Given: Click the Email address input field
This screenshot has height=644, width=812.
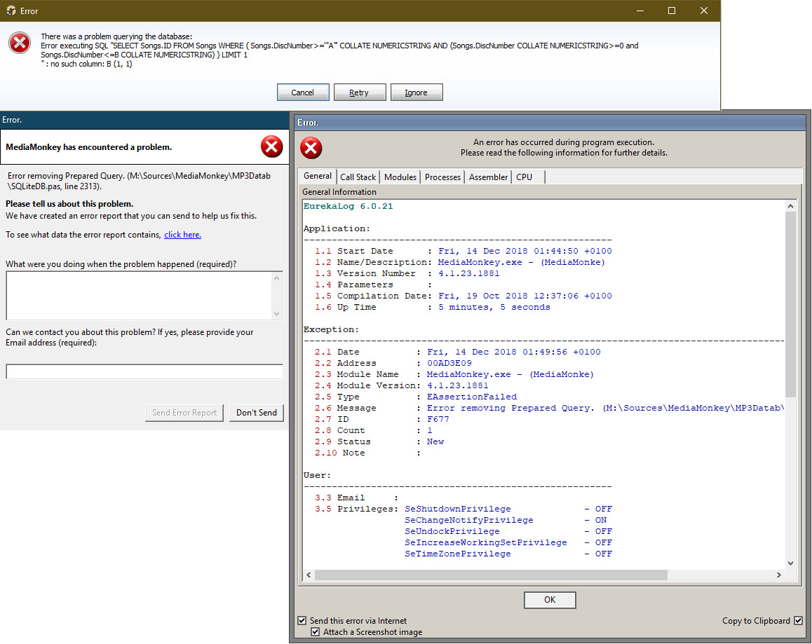Looking at the screenshot, I should tap(144, 372).
